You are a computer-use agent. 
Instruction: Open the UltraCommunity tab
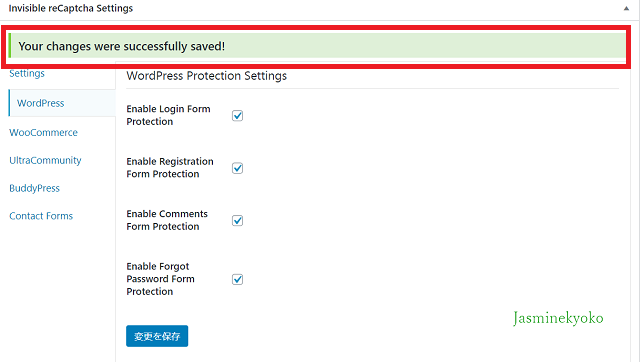click(x=45, y=160)
